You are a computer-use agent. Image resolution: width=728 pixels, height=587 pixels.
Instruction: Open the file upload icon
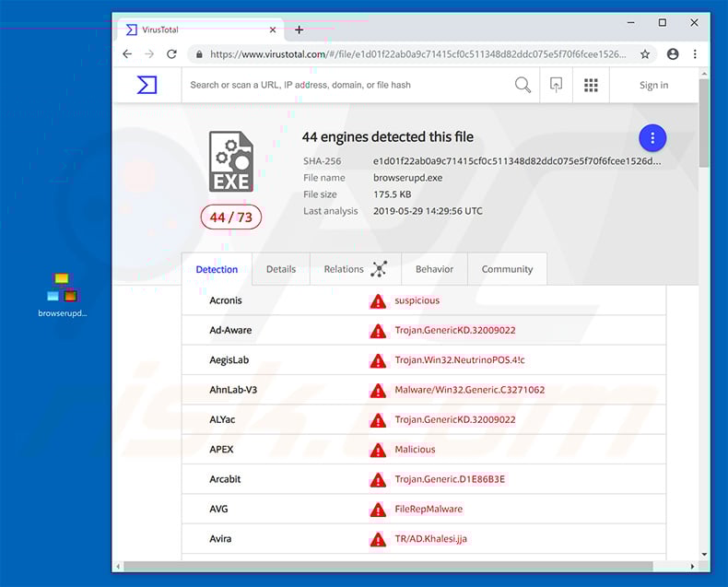coord(556,85)
